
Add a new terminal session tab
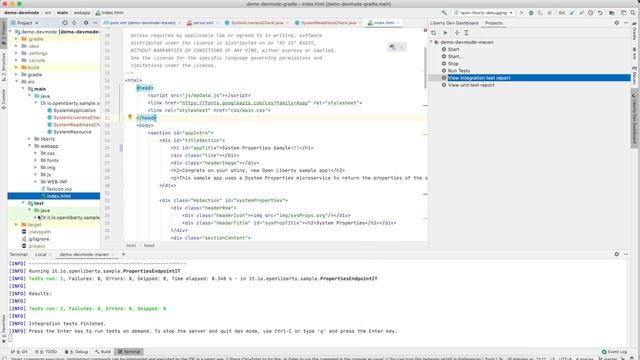point(124,254)
